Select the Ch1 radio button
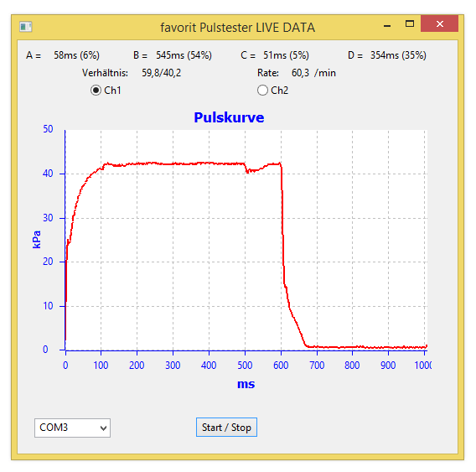The height and width of the screenshot is (472, 476). click(96, 91)
